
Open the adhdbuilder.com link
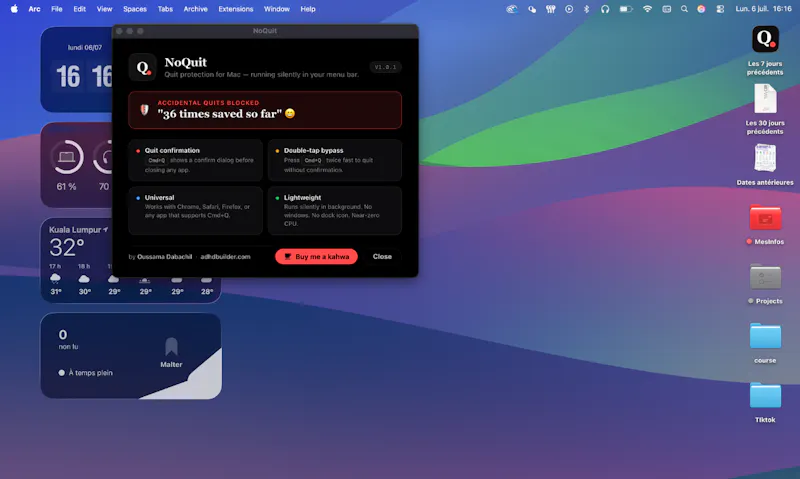(225, 257)
